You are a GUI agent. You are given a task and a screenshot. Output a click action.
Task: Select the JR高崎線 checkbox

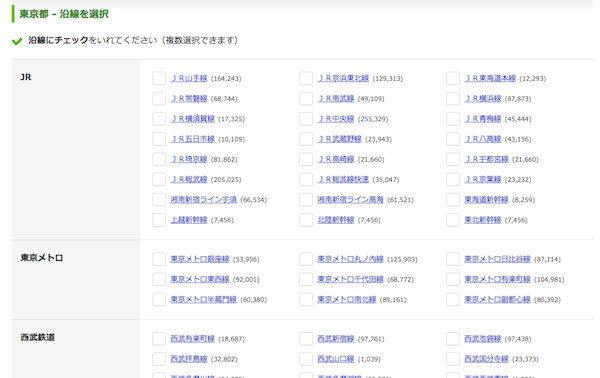tap(306, 159)
